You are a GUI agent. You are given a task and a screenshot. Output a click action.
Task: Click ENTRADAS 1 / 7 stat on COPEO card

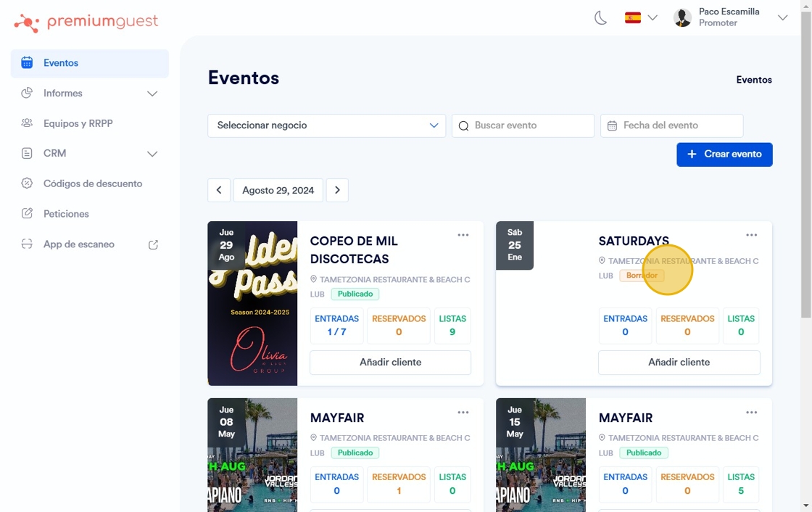(x=336, y=326)
